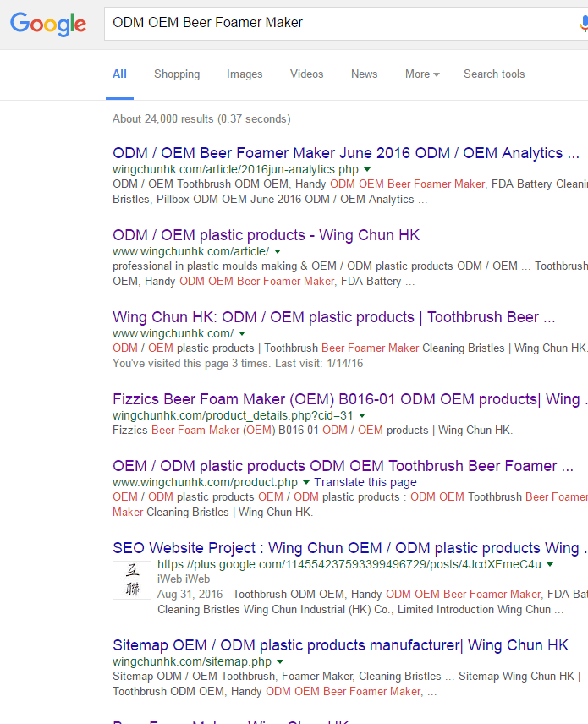Open 'SEO Website Project : Wing Chun' result
This screenshot has width=588, height=724.
(350, 548)
